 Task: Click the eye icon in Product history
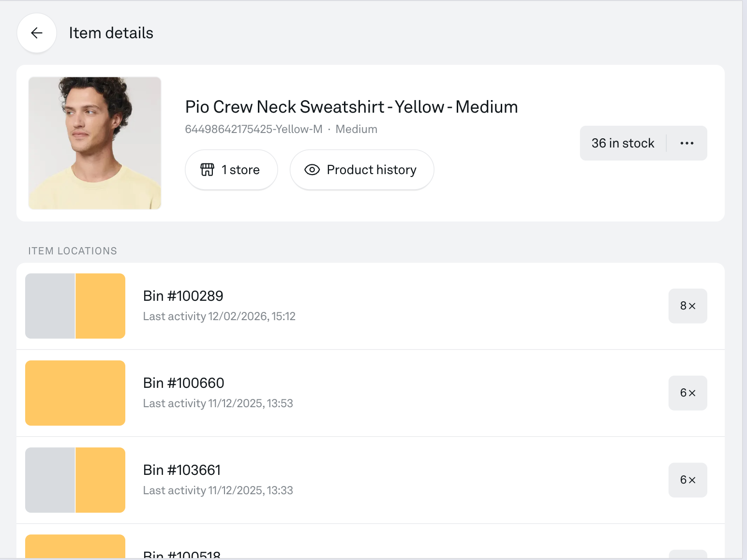coord(312,170)
